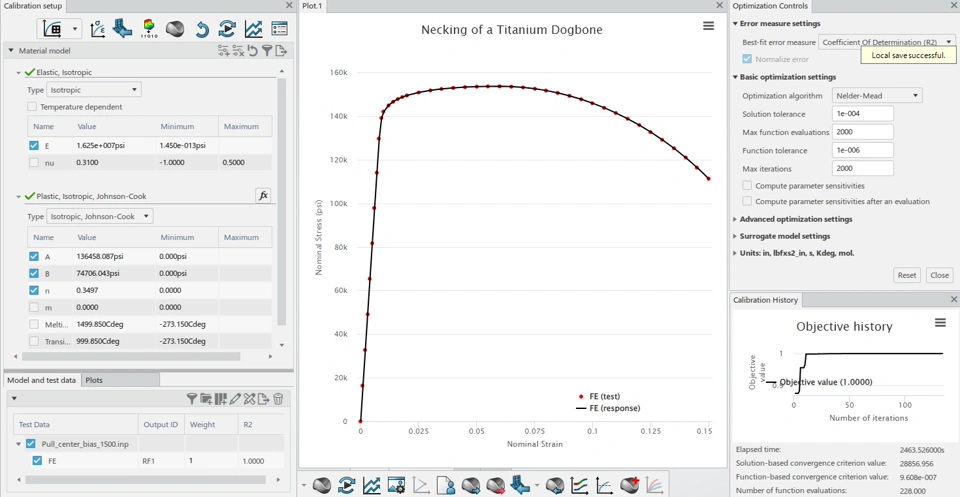Click the trend lines chart icon in top toolbar
The width and height of the screenshot is (960, 497).
[x=253, y=29]
